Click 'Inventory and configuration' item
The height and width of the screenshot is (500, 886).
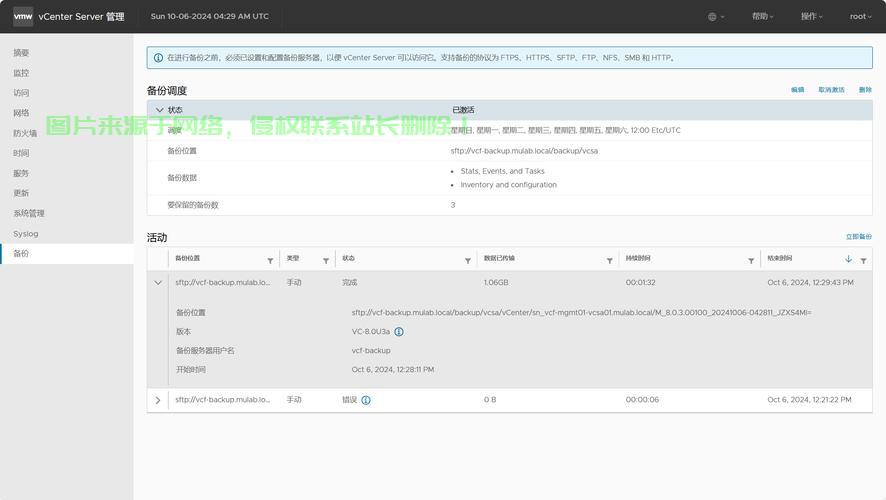pyautogui.click(x=509, y=185)
